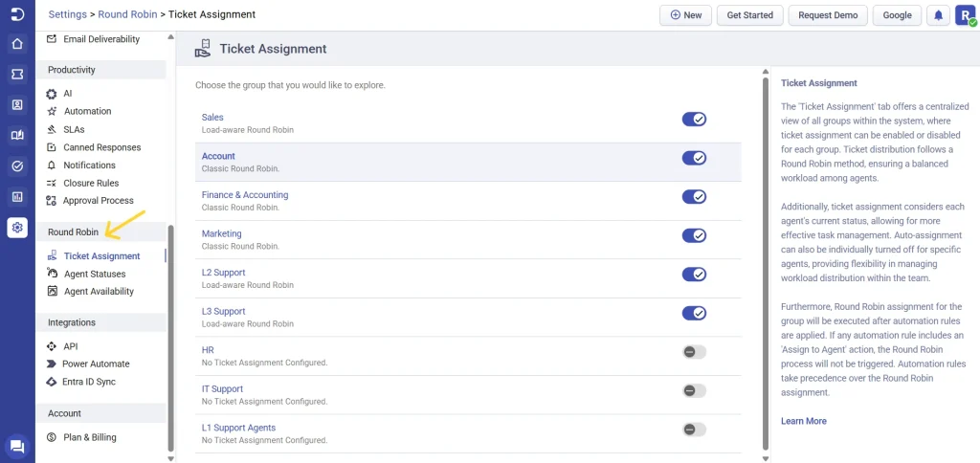Toggle off assignment for Account group

pos(694,158)
